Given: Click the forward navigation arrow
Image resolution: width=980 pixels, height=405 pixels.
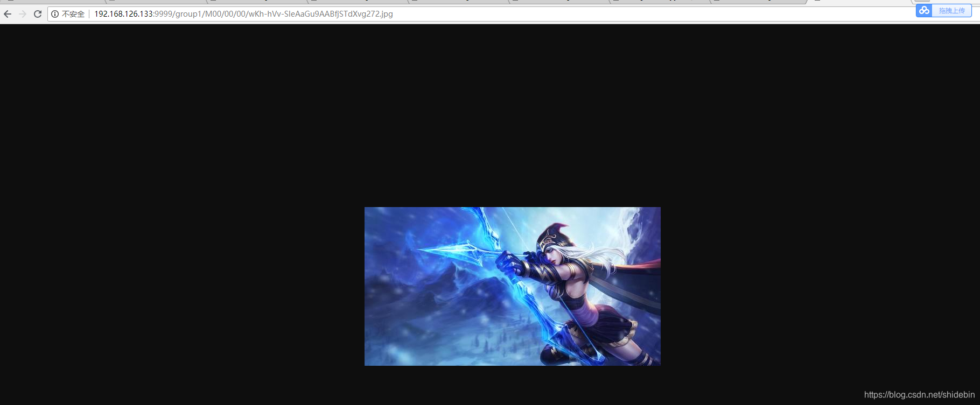Looking at the screenshot, I should point(23,14).
